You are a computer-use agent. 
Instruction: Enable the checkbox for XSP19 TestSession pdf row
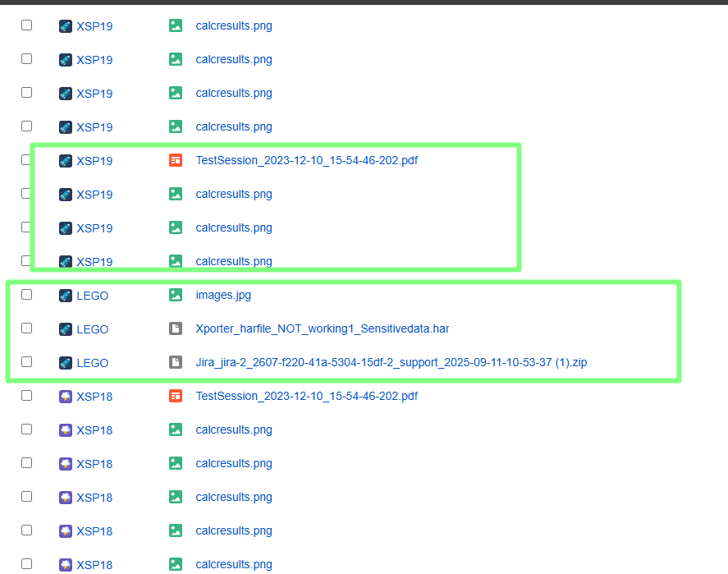pyautogui.click(x=26, y=159)
